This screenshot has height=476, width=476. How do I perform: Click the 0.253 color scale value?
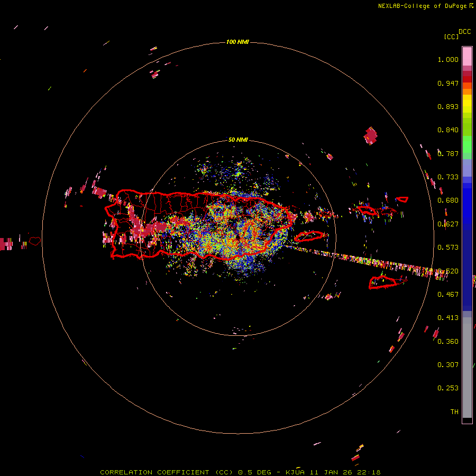pos(448,388)
